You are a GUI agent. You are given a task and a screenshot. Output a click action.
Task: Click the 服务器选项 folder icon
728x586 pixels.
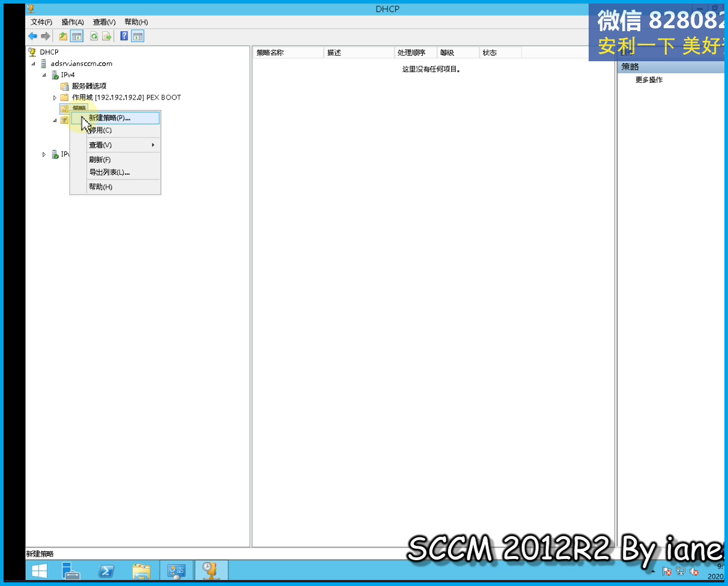(65, 86)
